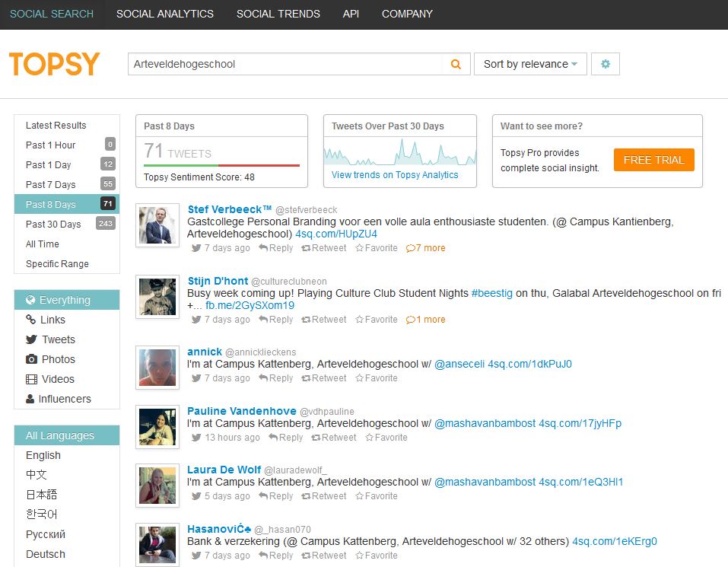Select the Latest Results filter
Screen dimensions: 728x567
pyautogui.click(x=67, y=125)
